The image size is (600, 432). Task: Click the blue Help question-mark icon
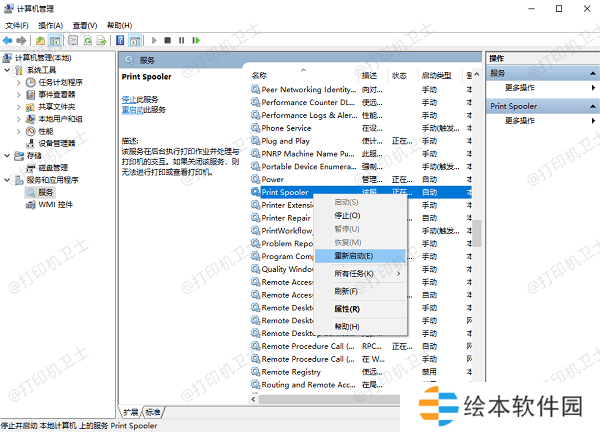120,41
